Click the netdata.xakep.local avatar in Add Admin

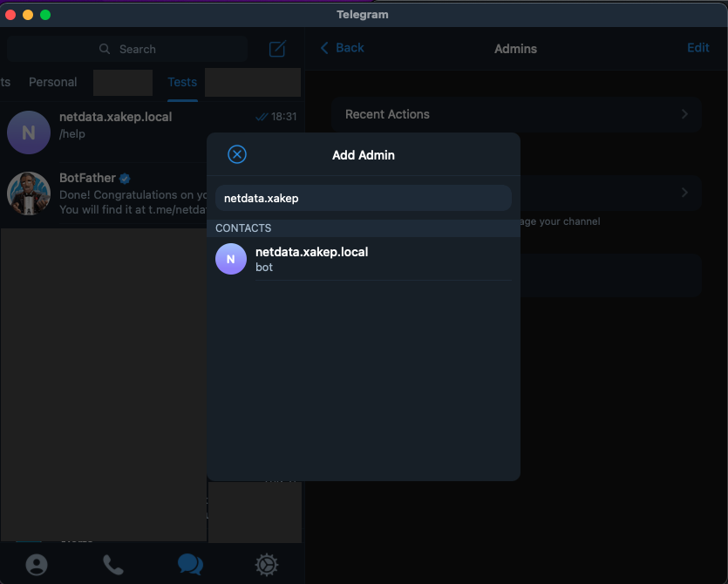[231, 259]
